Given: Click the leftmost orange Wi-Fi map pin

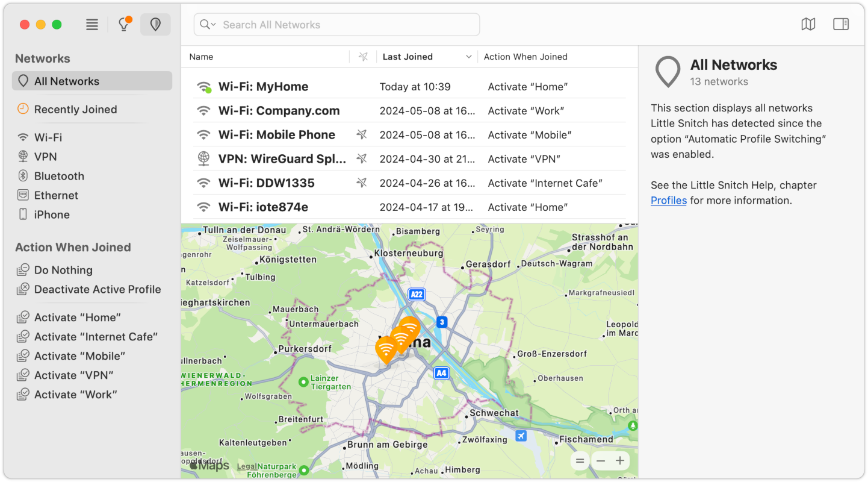Looking at the screenshot, I should (386, 349).
